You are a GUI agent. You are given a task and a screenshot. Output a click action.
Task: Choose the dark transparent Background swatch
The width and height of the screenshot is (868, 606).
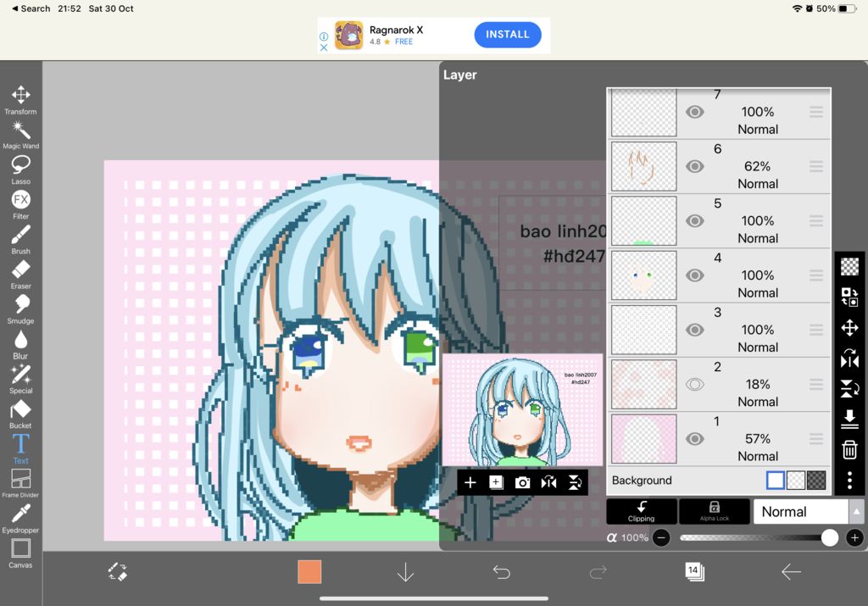click(x=816, y=481)
